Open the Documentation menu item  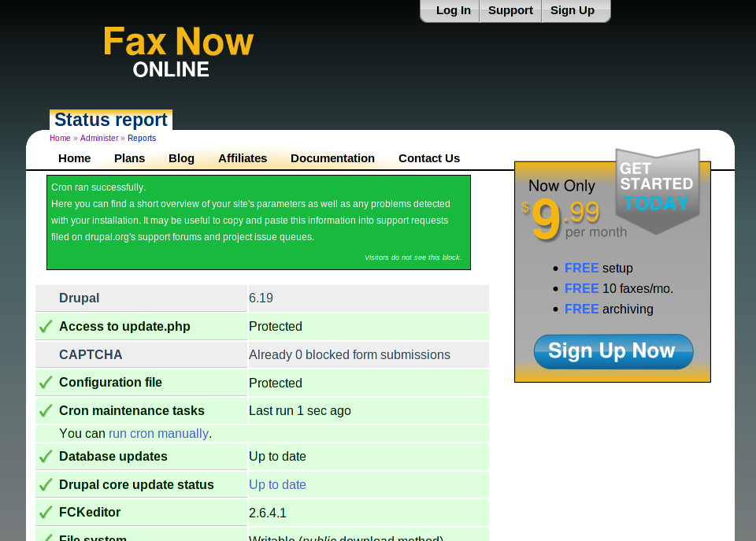pyautogui.click(x=332, y=158)
